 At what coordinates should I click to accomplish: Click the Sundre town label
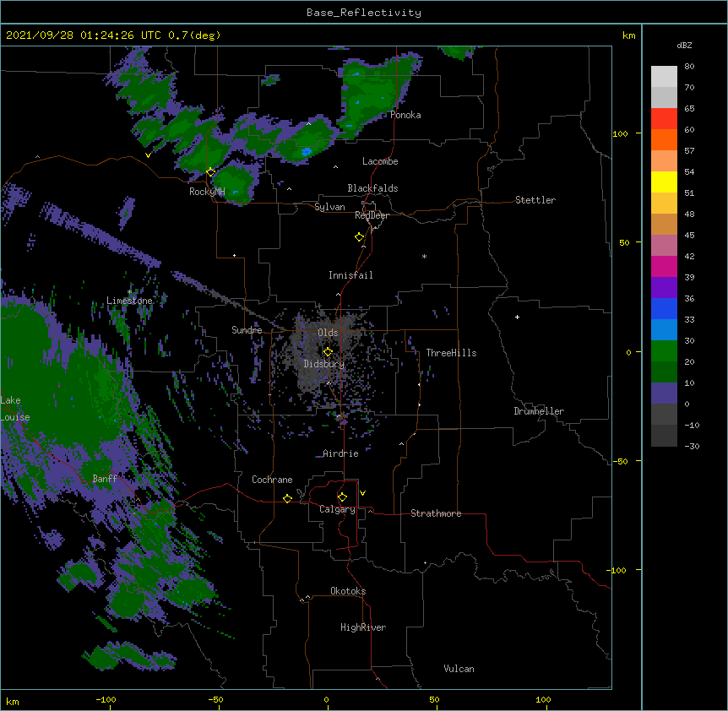(x=247, y=330)
